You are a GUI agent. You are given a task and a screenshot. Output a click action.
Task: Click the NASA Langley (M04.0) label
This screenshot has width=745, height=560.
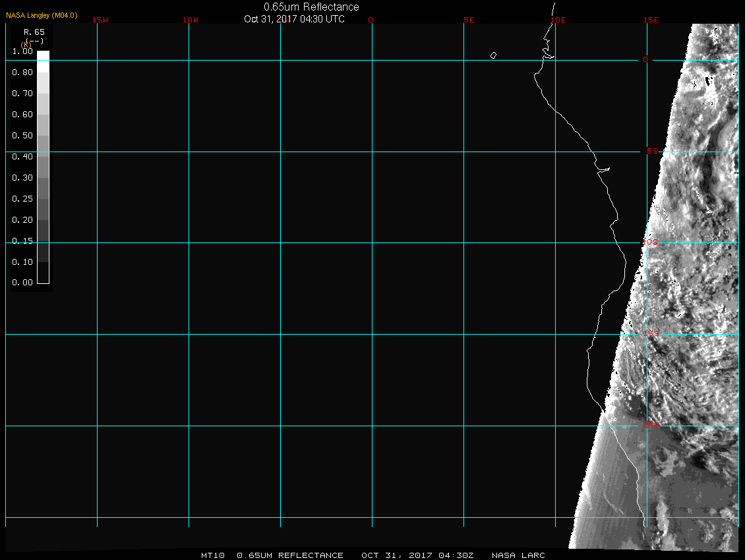(x=42, y=15)
